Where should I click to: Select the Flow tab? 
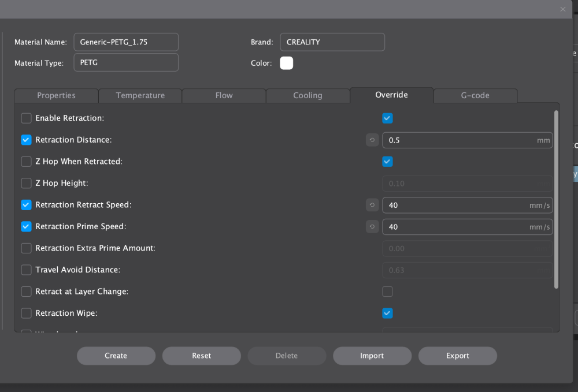pos(224,96)
